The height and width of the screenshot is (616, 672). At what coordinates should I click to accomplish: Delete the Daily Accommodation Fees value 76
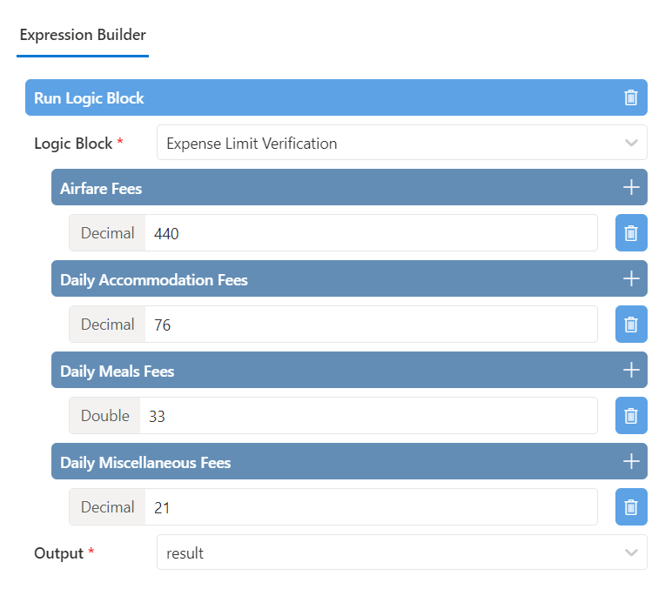(x=631, y=325)
